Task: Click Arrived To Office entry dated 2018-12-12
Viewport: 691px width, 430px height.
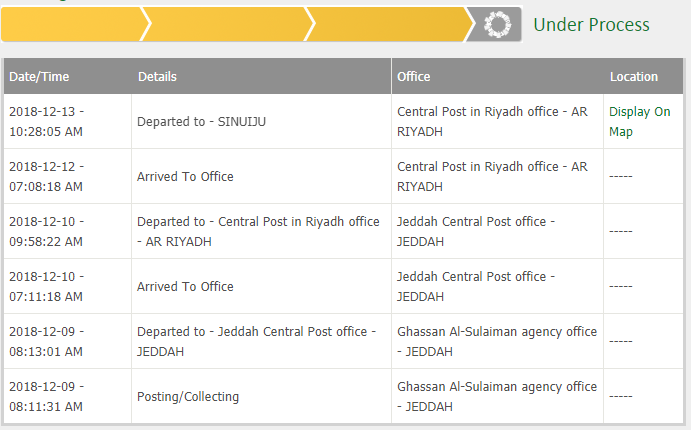Action: (185, 177)
